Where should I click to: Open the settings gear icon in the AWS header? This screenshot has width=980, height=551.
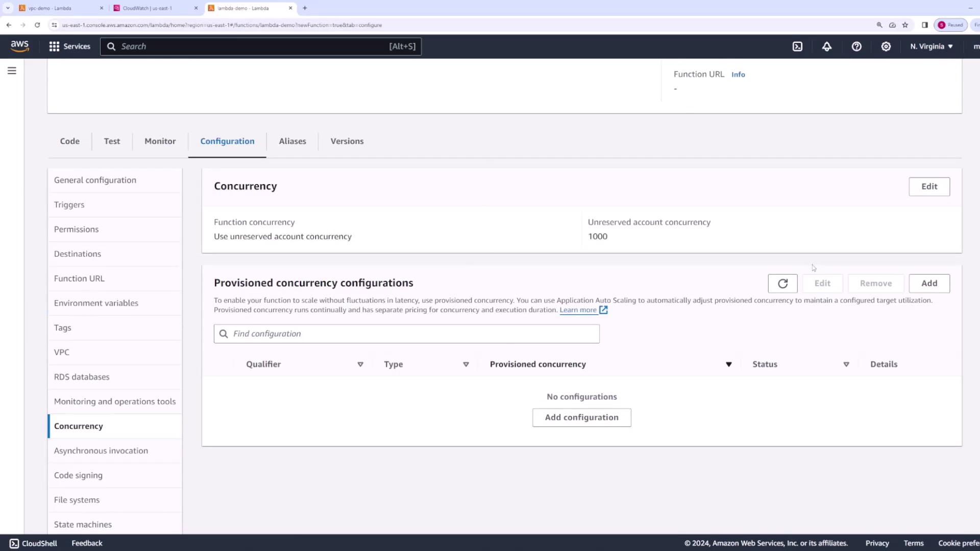(886, 46)
